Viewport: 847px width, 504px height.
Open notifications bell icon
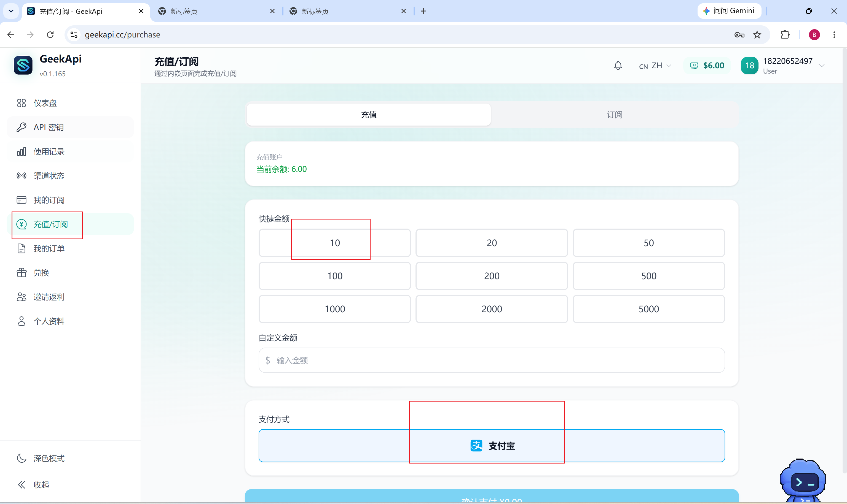click(618, 66)
